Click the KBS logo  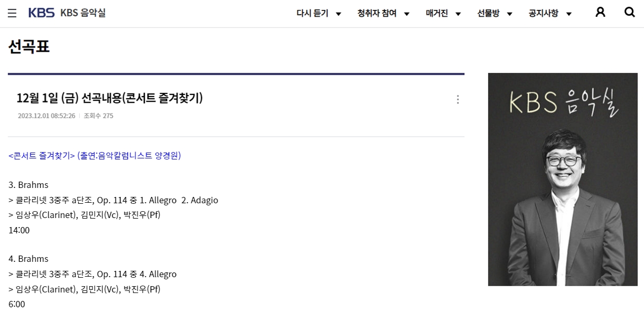point(41,13)
